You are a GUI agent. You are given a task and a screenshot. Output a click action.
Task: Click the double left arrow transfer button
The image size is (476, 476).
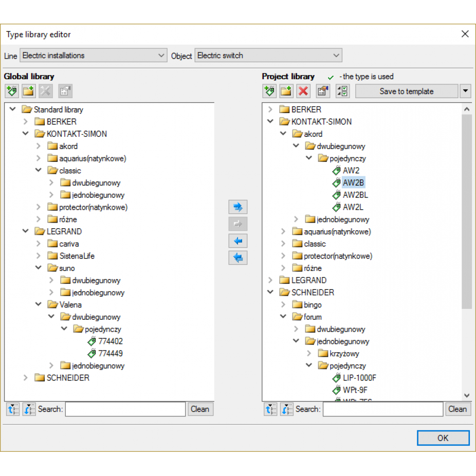pos(237,258)
